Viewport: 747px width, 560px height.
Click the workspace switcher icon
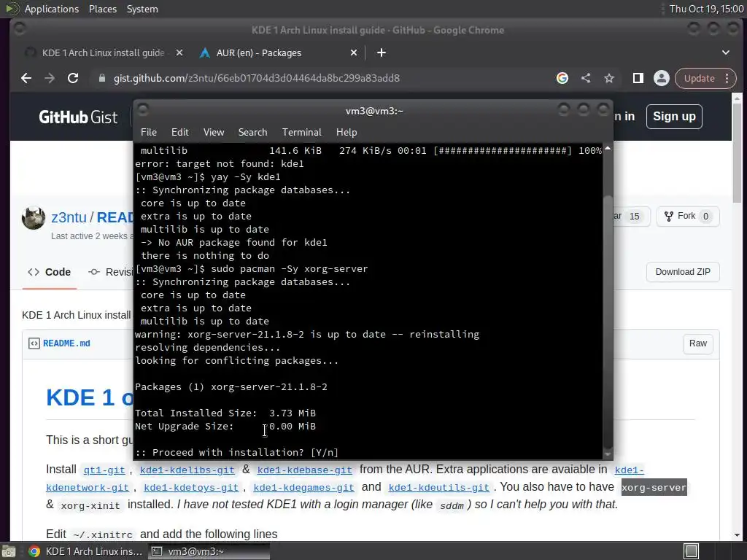[692, 551]
